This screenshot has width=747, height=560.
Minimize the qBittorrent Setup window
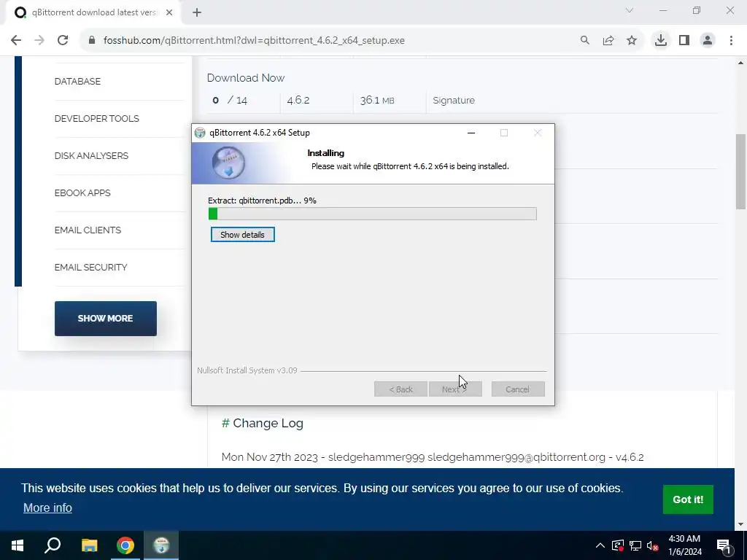471,133
